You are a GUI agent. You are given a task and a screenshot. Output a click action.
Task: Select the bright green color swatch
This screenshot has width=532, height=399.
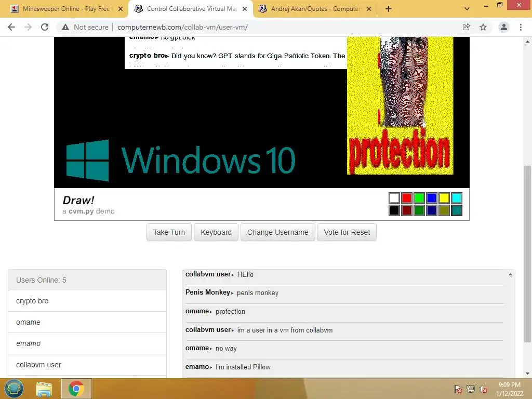419,198
